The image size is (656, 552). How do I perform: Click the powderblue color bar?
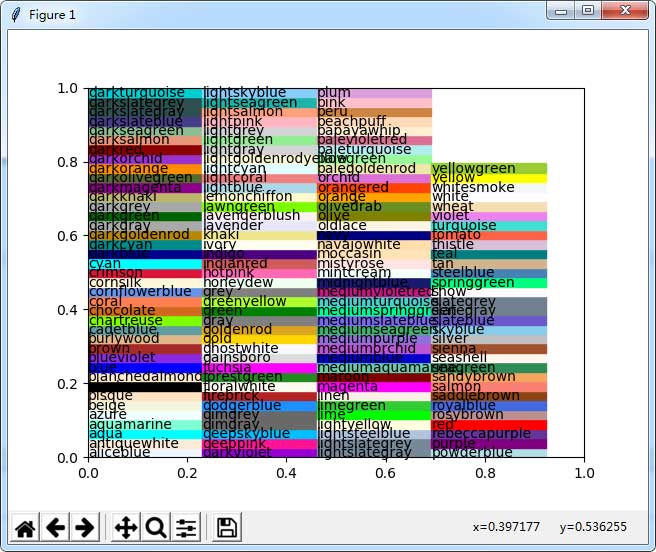(489, 453)
